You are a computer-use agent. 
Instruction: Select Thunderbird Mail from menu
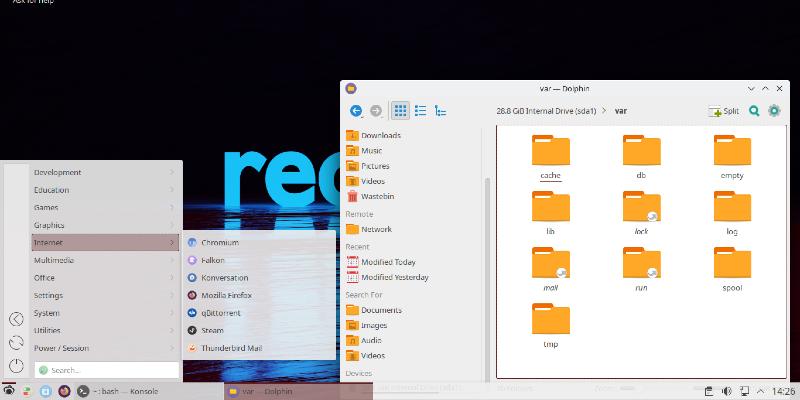coord(231,348)
